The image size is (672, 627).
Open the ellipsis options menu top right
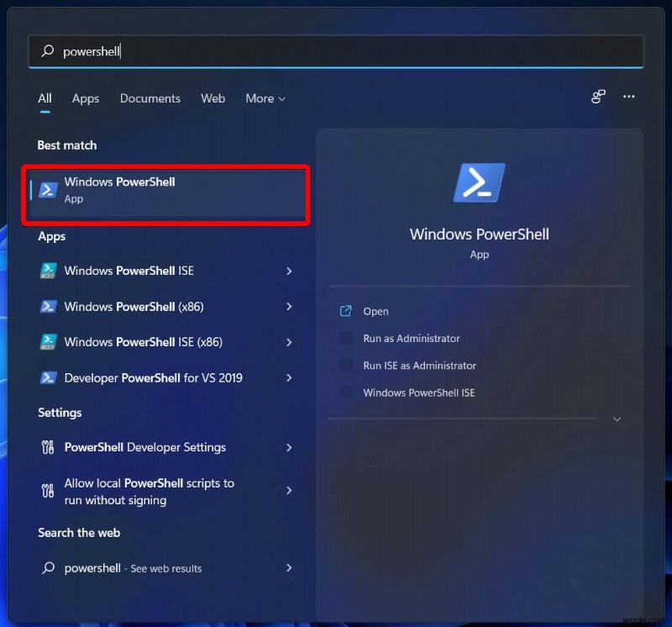tap(628, 97)
